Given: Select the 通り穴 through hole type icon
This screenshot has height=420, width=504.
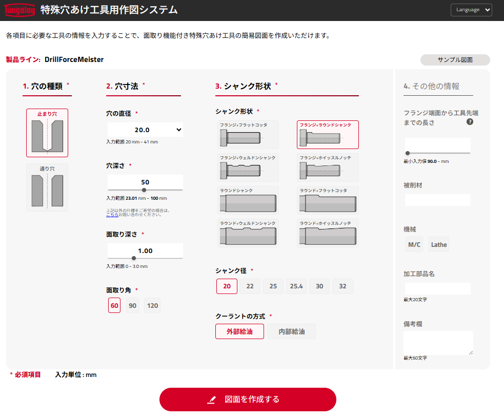Looking at the screenshot, I should click(x=47, y=187).
